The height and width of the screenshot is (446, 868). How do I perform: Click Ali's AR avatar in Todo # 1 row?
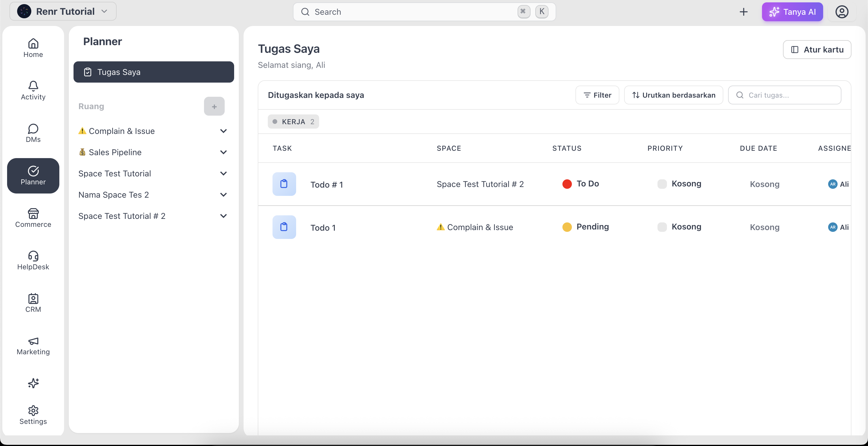click(833, 184)
